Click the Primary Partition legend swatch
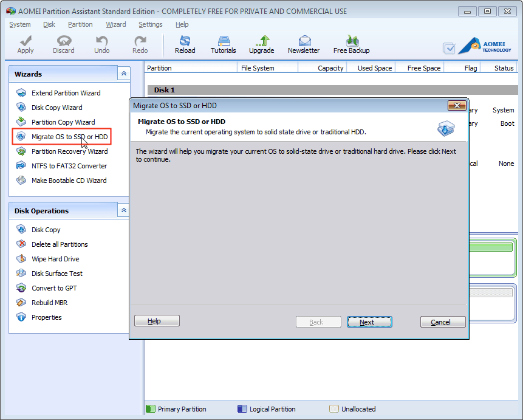This screenshot has width=523, height=420. (151, 408)
